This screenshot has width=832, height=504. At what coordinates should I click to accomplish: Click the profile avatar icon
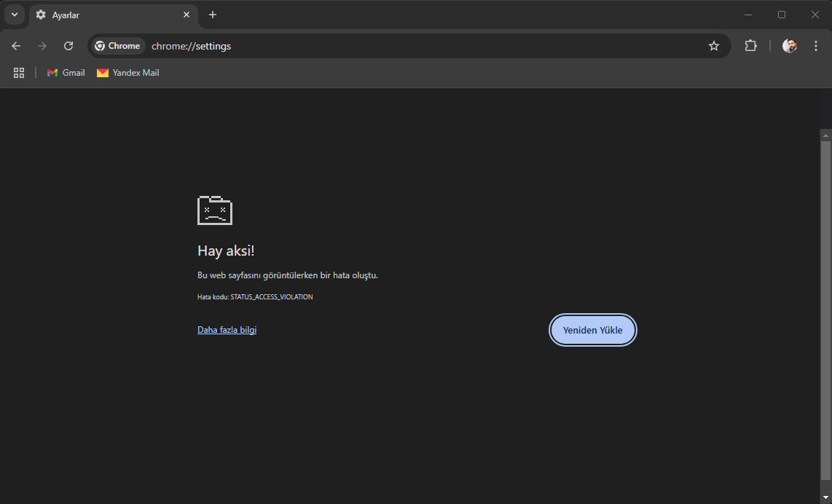(790, 45)
